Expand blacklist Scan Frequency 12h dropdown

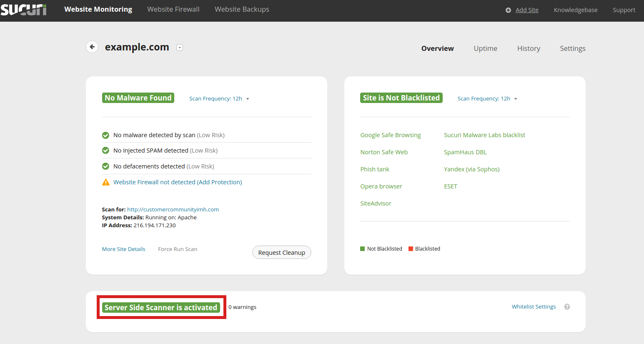[x=487, y=99]
